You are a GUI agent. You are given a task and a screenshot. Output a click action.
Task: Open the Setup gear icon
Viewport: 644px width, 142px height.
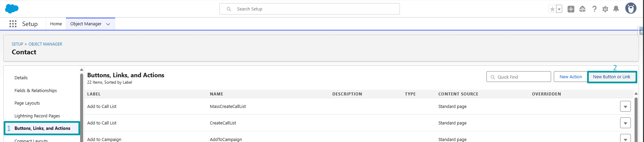[605, 9]
